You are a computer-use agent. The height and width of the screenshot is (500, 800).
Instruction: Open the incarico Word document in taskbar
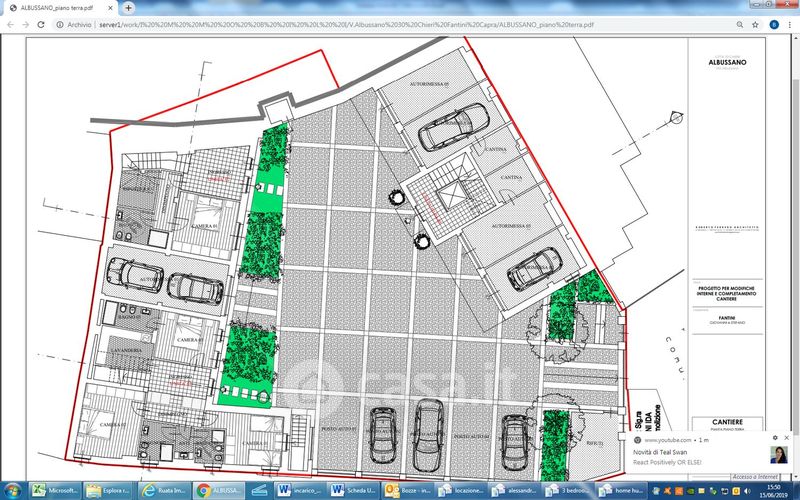point(296,490)
